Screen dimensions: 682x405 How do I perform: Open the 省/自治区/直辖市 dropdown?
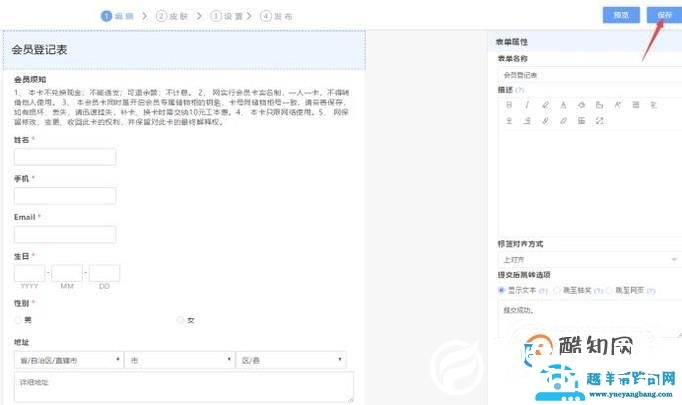[69, 360]
